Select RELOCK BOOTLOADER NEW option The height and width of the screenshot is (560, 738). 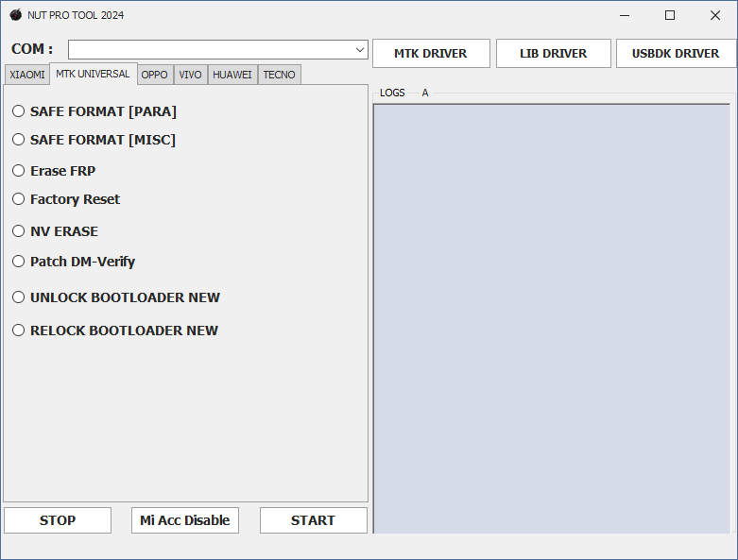19,331
